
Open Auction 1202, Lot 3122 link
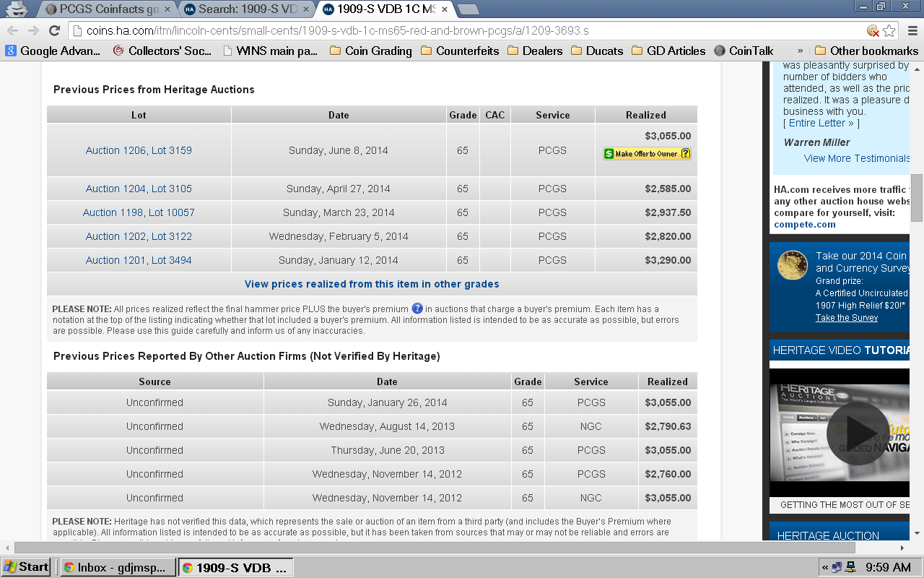pyautogui.click(x=139, y=236)
